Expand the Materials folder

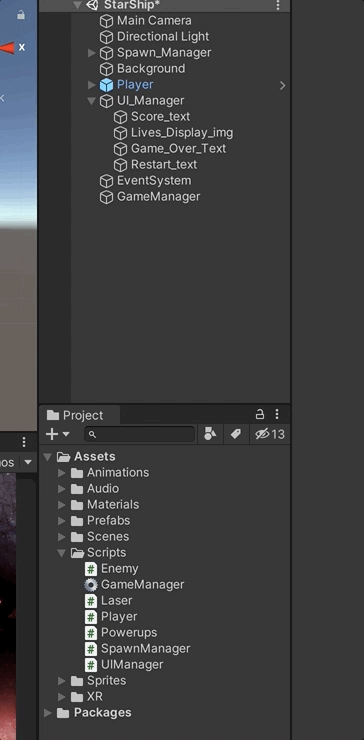[x=62, y=505]
